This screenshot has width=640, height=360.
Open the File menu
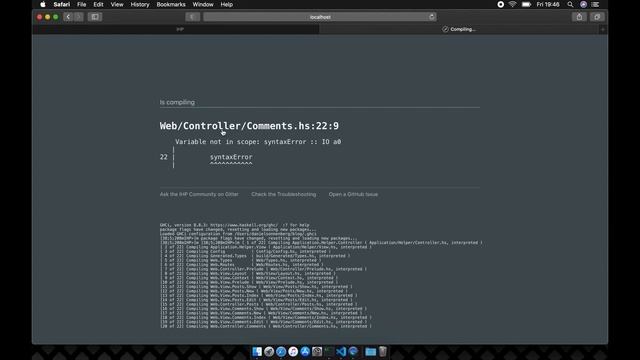82,4
